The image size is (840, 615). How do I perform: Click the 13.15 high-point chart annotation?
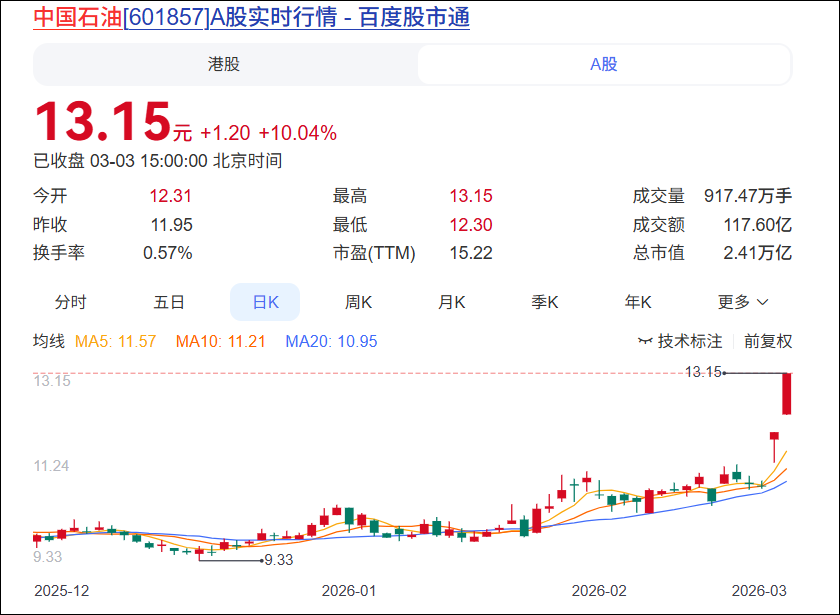(703, 372)
